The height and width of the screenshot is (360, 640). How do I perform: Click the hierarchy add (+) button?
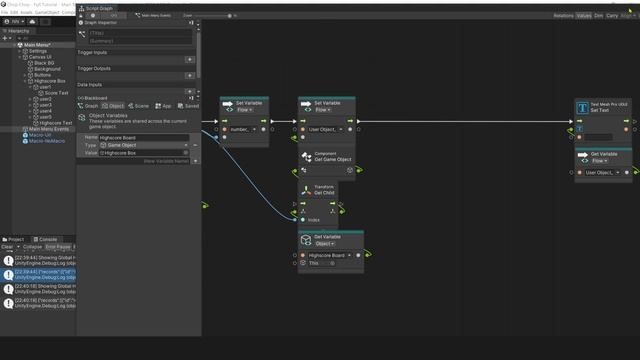pos(7,38)
